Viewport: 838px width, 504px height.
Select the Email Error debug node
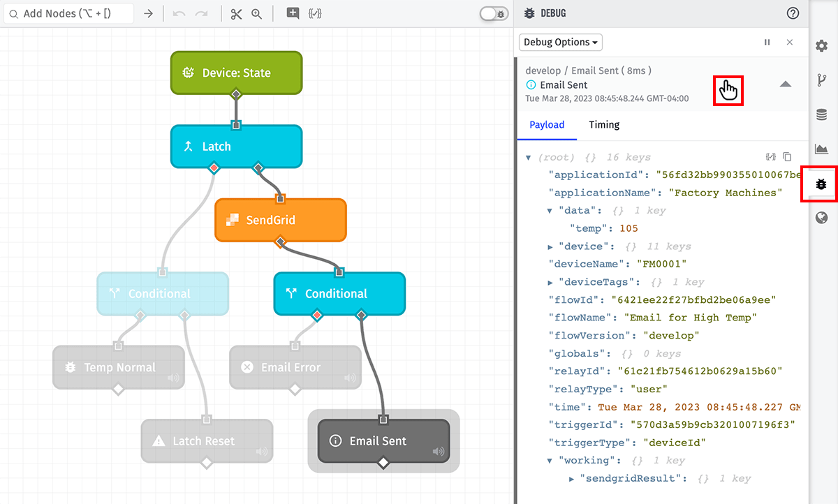pyautogui.click(x=295, y=367)
